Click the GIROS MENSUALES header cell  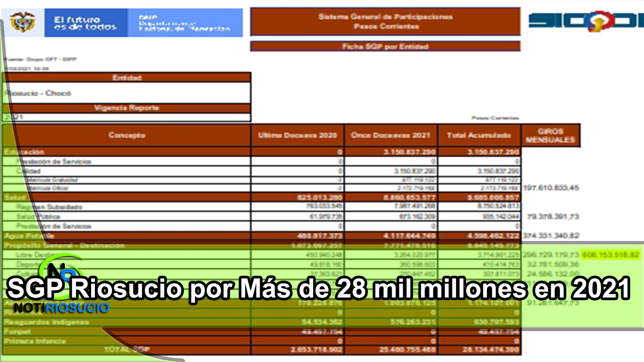[x=550, y=135]
